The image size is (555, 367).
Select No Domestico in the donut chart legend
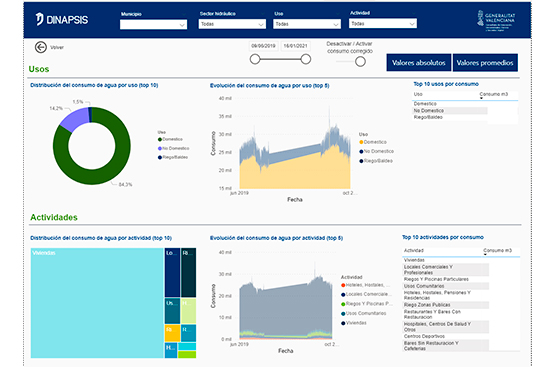[x=173, y=148]
